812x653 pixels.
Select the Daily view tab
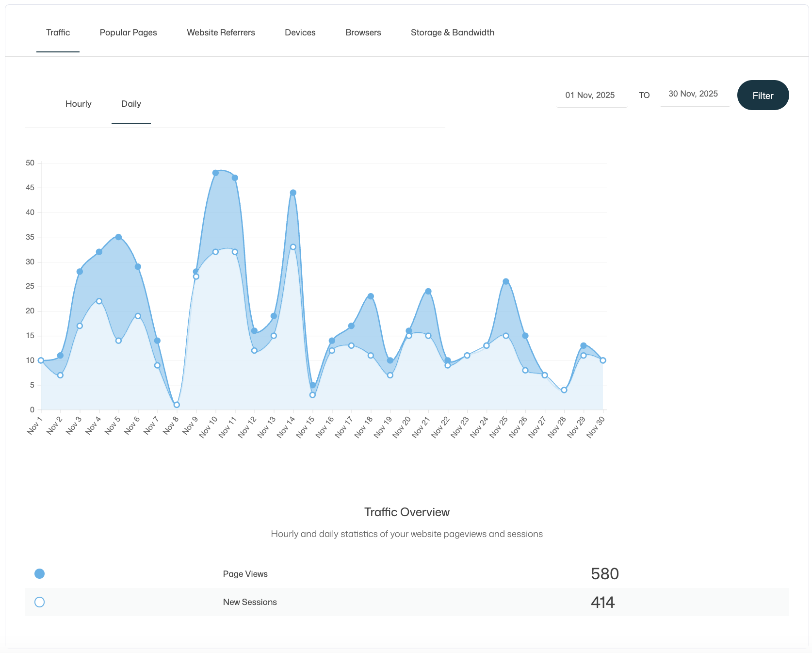click(x=131, y=104)
